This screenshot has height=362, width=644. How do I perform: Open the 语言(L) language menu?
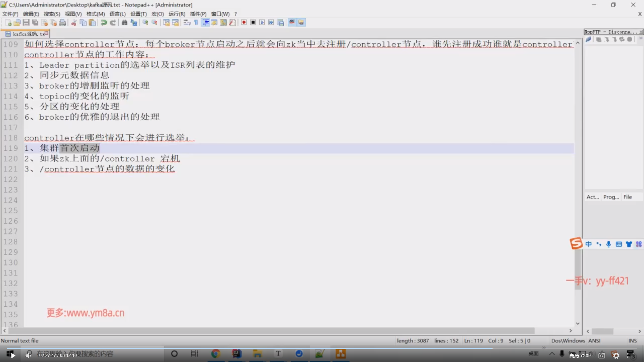tap(117, 14)
